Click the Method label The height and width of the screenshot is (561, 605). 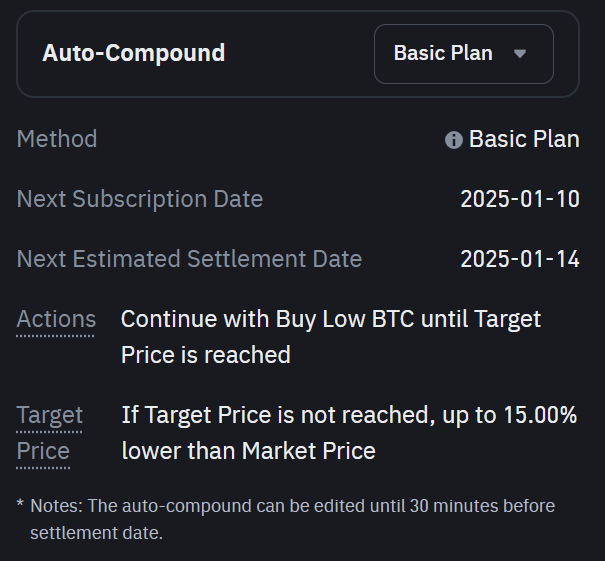(57, 139)
